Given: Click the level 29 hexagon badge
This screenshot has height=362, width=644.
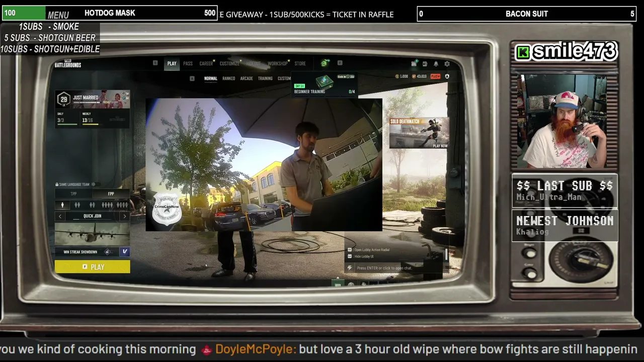Looking at the screenshot, I should tap(63, 100).
